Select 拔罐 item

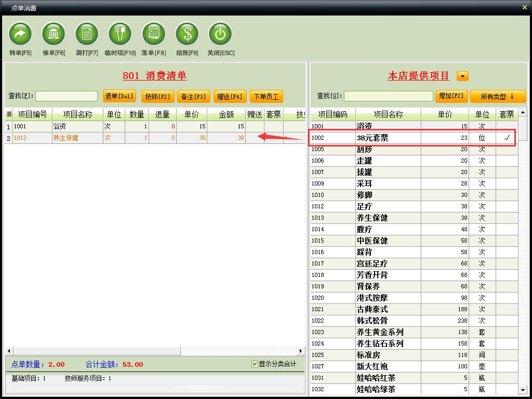point(414,172)
